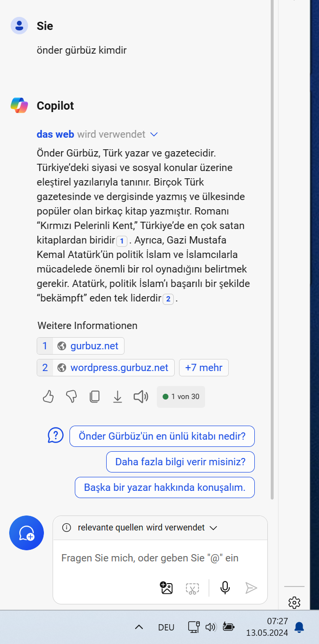Copy the Copilot response
319x644 pixels.
coord(95,397)
